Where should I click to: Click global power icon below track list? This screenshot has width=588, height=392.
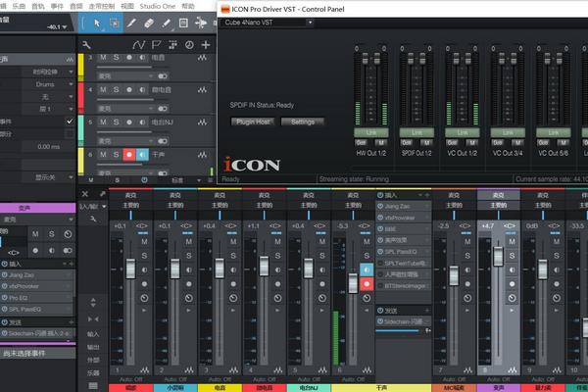pyautogui.click(x=144, y=180)
